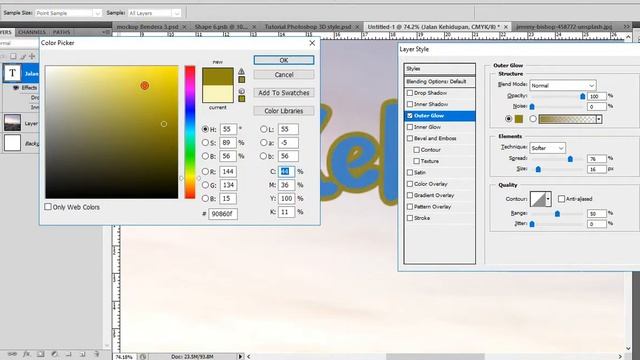Open the status bar Doc info arrow
This screenshot has height=360, width=640.
pos(240,357)
